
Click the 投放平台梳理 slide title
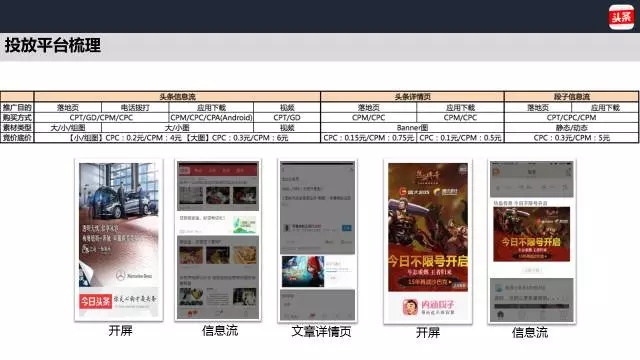[53, 45]
